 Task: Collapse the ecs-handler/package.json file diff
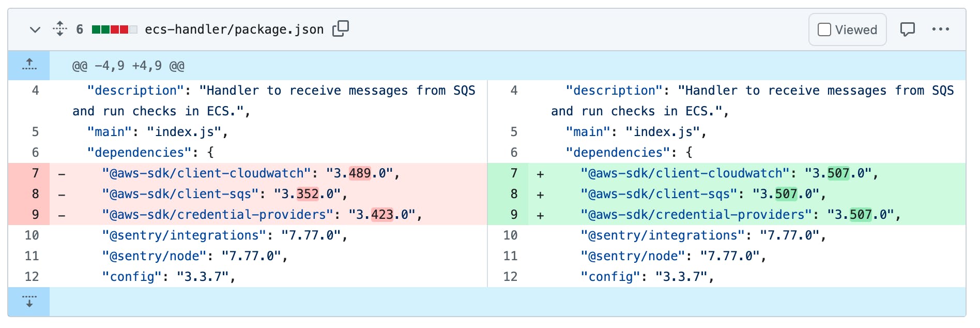(35, 29)
